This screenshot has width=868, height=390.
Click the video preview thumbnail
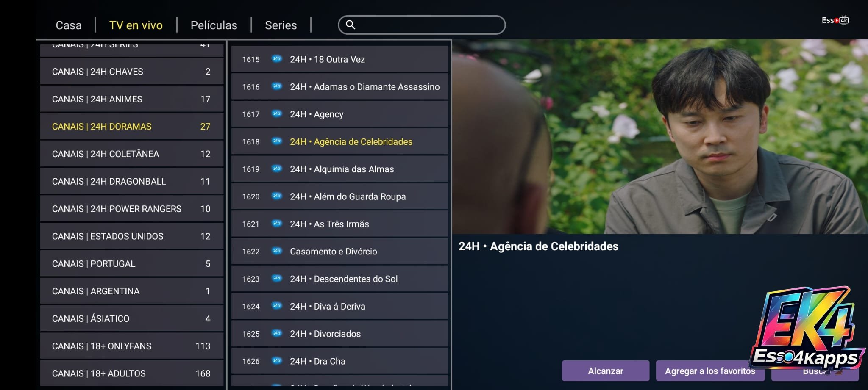click(660, 136)
